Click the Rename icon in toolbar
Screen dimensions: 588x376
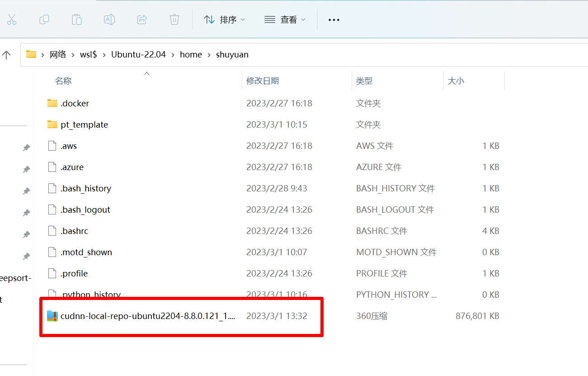(109, 19)
